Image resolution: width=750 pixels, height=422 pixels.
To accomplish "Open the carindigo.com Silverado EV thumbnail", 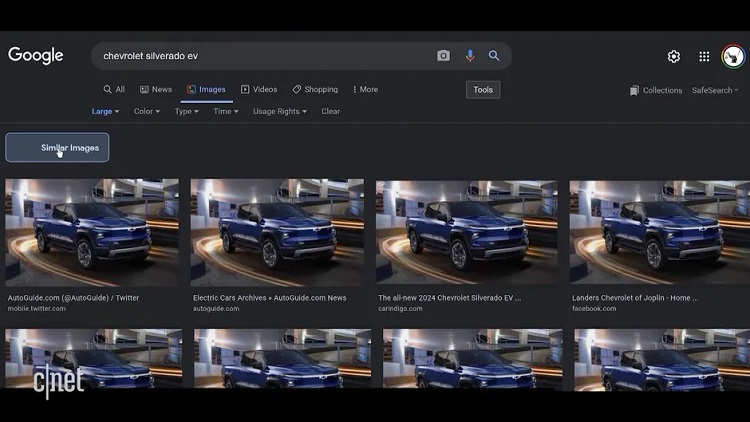I will (466, 232).
